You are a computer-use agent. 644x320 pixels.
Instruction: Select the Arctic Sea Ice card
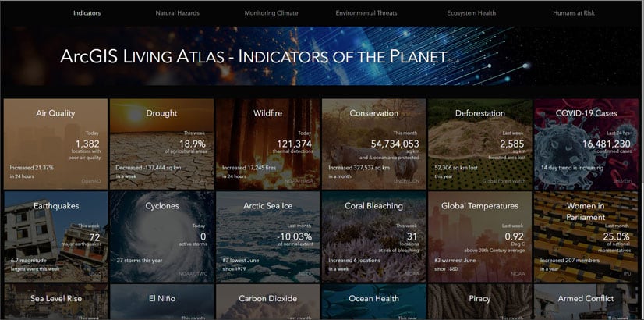point(267,236)
